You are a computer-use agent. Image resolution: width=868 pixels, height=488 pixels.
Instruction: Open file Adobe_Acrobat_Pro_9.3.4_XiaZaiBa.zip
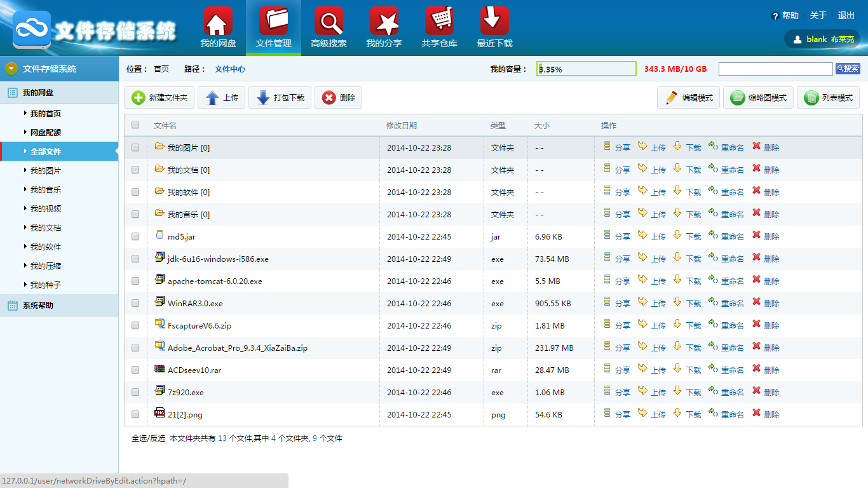click(238, 348)
